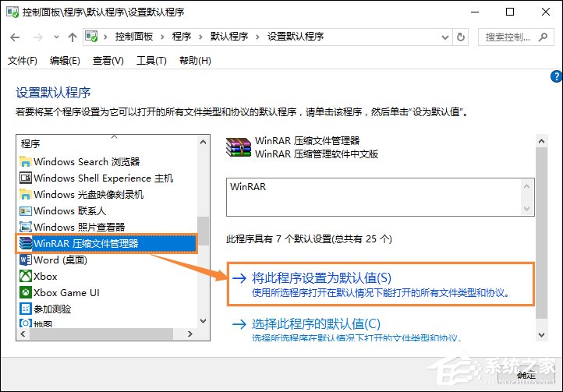Expand chevron after 默认程序 breadcrumb
Image resolution: width=563 pixels, height=392 pixels.
[257, 37]
